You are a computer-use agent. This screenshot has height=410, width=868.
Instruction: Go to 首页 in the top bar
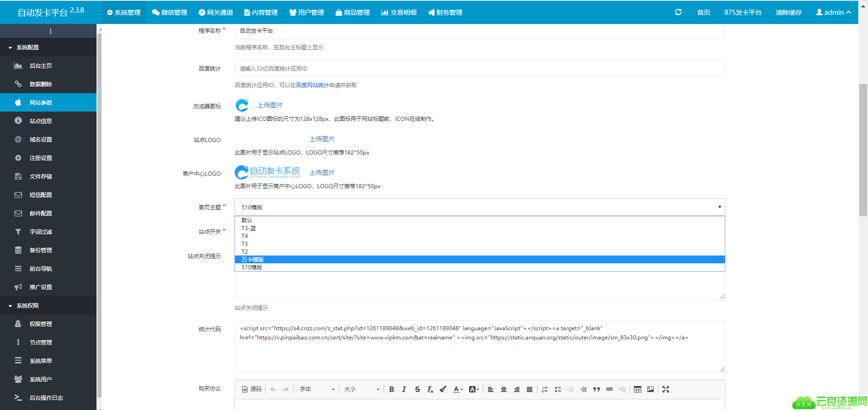click(x=704, y=12)
